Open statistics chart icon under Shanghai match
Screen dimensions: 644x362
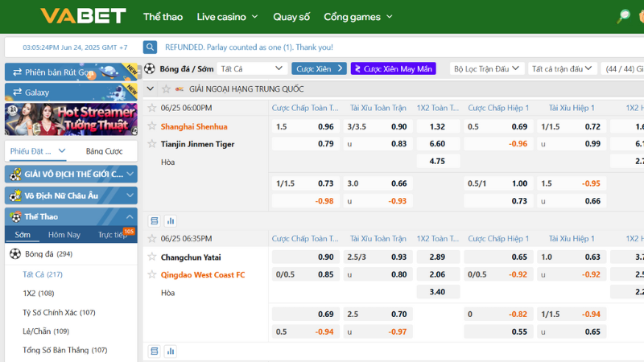click(171, 220)
